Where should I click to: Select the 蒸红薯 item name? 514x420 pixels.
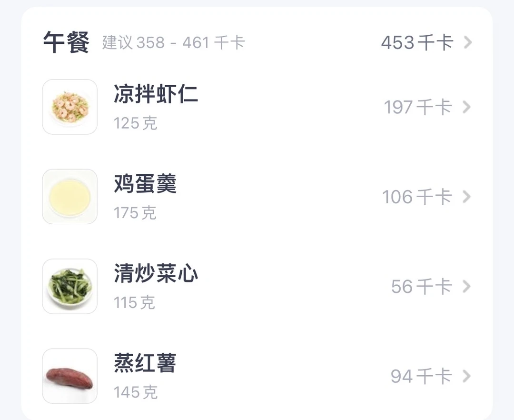[145, 363]
